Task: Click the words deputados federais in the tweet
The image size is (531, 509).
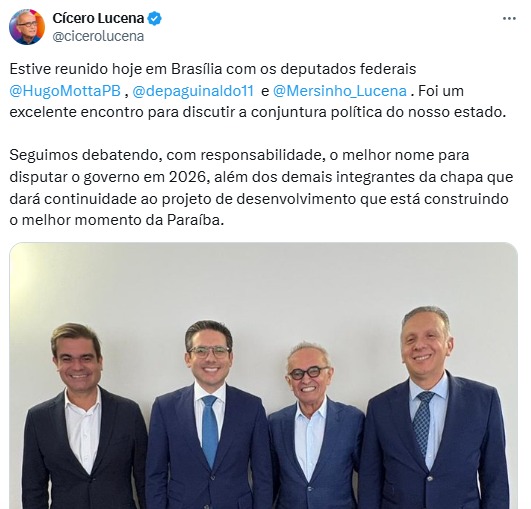Action: (348, 69)
